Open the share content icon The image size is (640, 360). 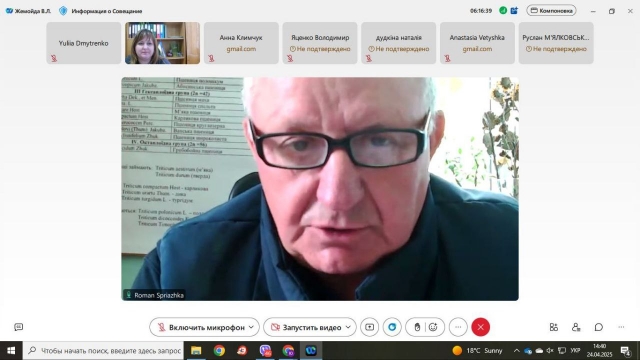click(369, 327)
